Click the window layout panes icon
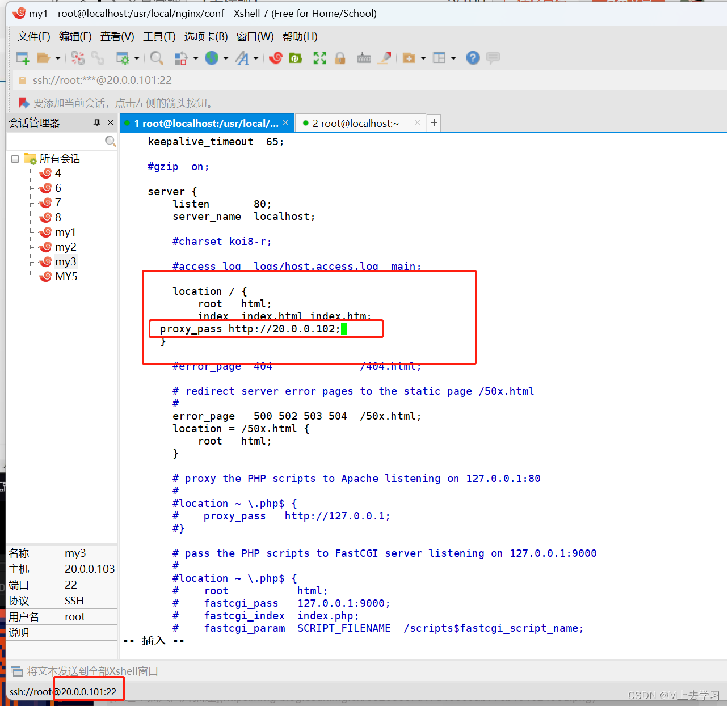The height and width of the screenshot is (706, 728). point(439,58)
